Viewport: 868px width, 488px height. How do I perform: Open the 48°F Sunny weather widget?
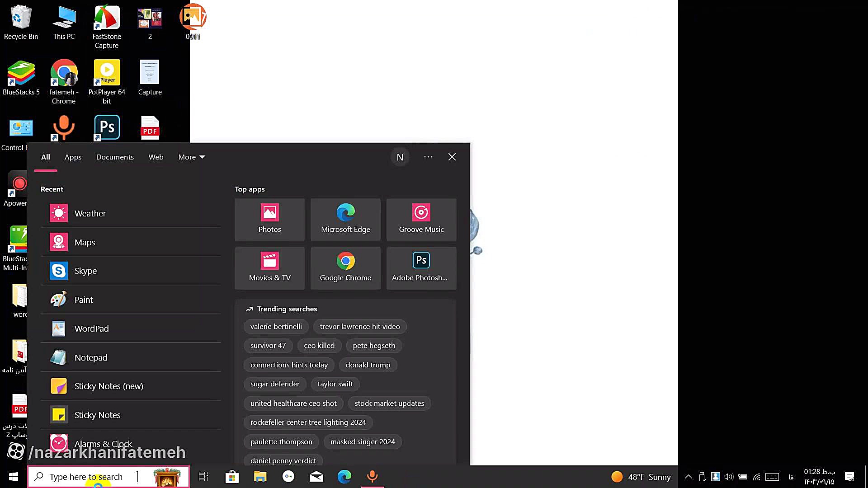click(641, 477)
